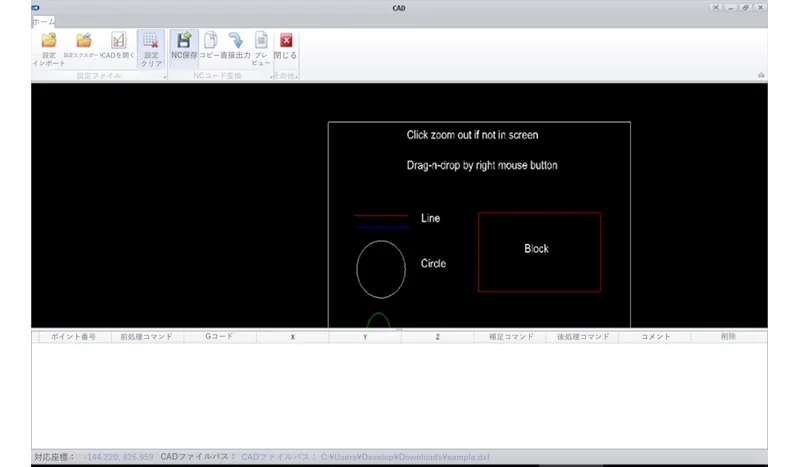The height and width of the screenshot is (467, 800).
Task: Click the 対応座標 status label
Action: tap(54, 457)
